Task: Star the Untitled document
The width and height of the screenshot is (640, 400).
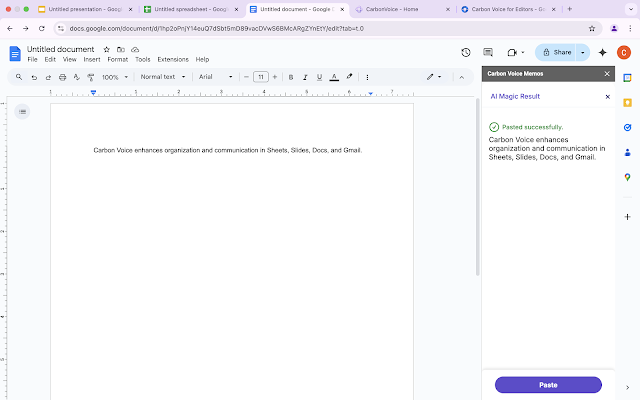Action: click(x=107, y=49)
